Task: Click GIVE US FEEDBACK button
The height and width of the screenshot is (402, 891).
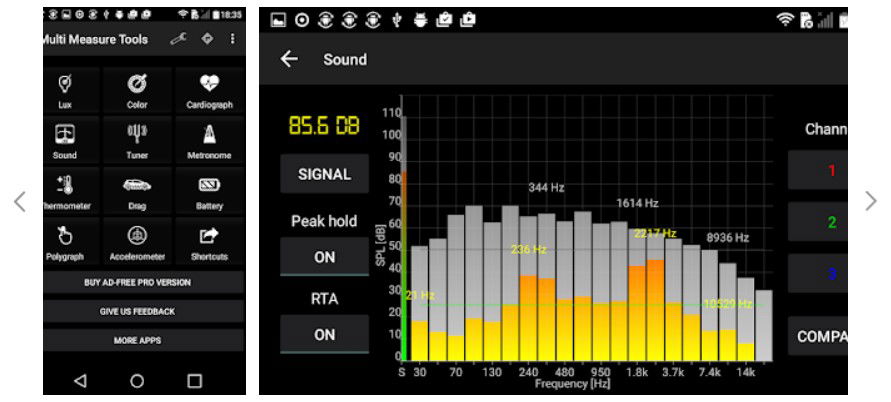Action: pyautogui.click(x=138, y=311)
